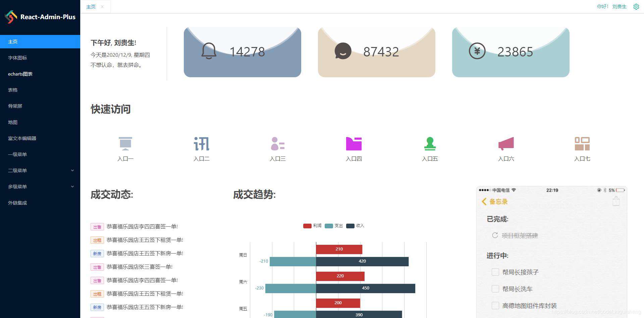Click the 周日 收入 bar 420
Image resolution: width=644 pixels, height=318 pixels.
tap(362, 261)
